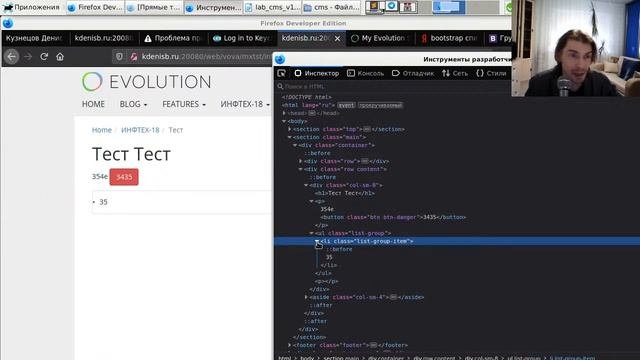640x360 pixels.
Task: Expand the head node in inspector
Action: coord(284,113)
